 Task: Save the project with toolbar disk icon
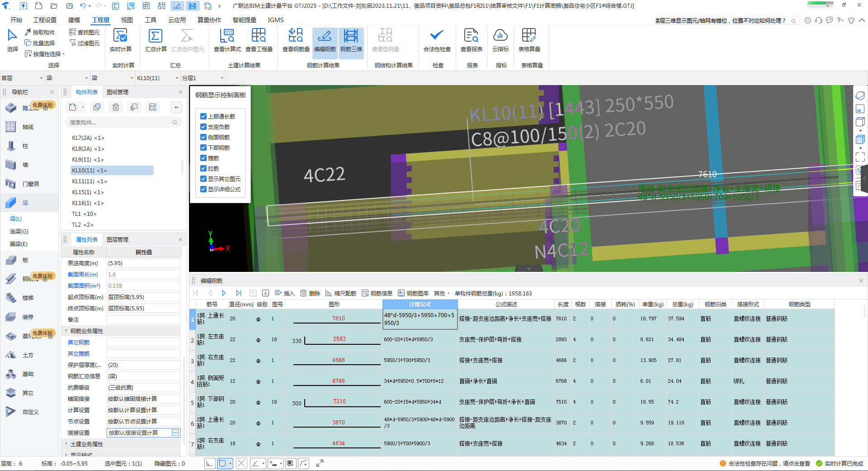tap(70, 6)
